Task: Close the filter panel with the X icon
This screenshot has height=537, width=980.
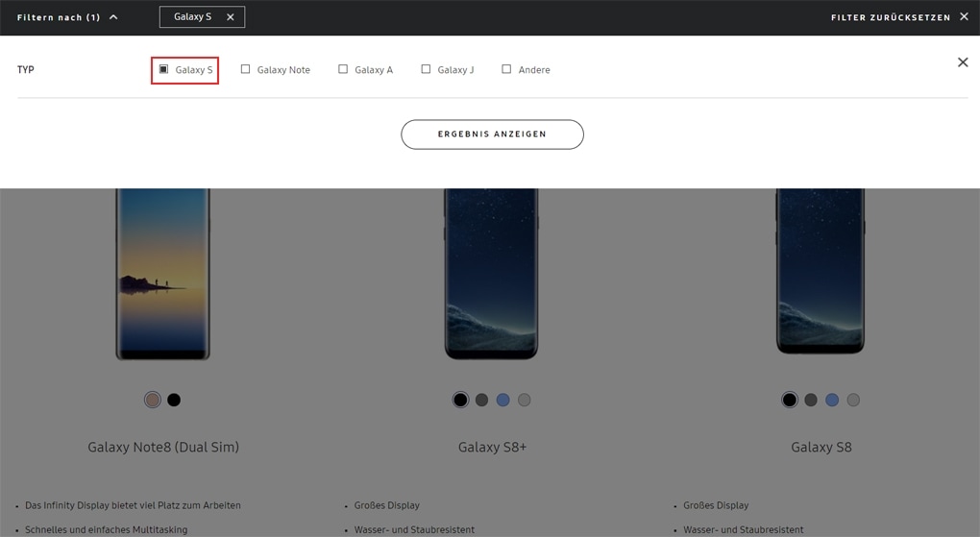Action: pos(963,61)
